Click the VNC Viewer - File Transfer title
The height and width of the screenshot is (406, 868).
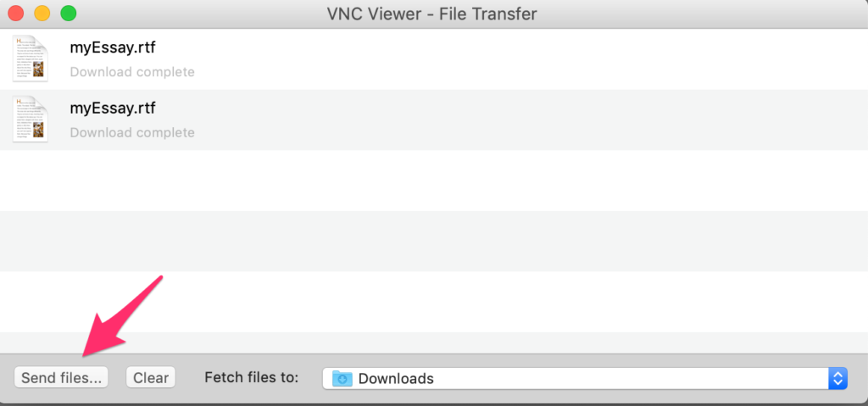(x=431, y=14)
